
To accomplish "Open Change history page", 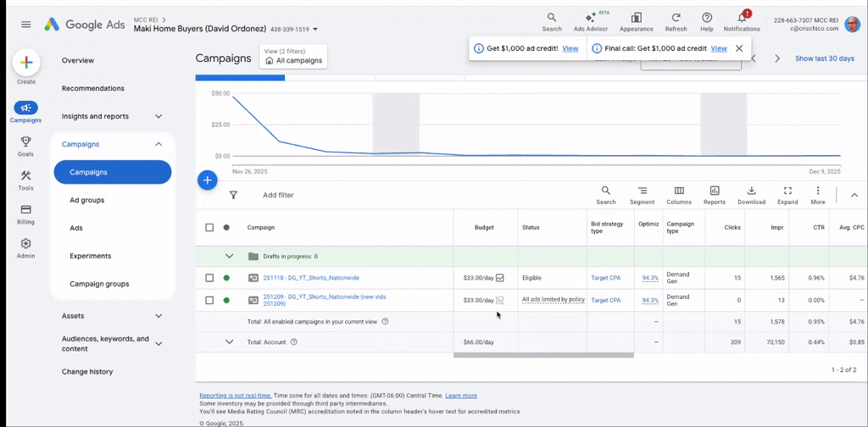I will coord(87,371).
